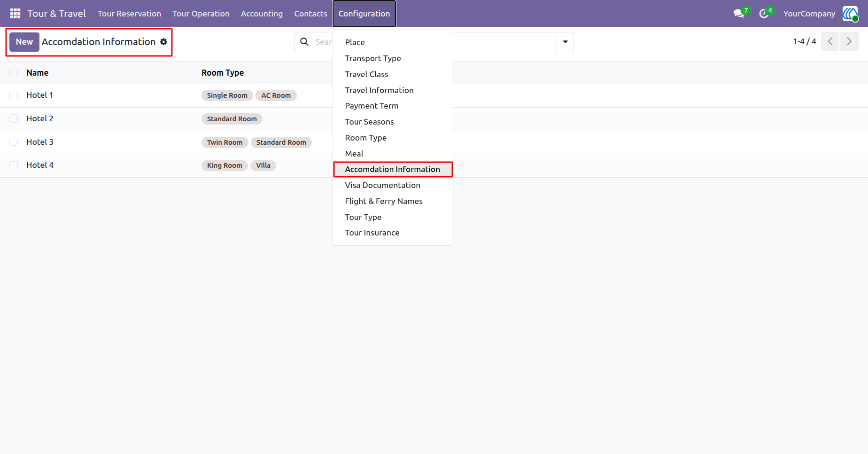This screenshot has height=454, width=868.
Task: Go to the next page arrow
Action: pos(849,41)
